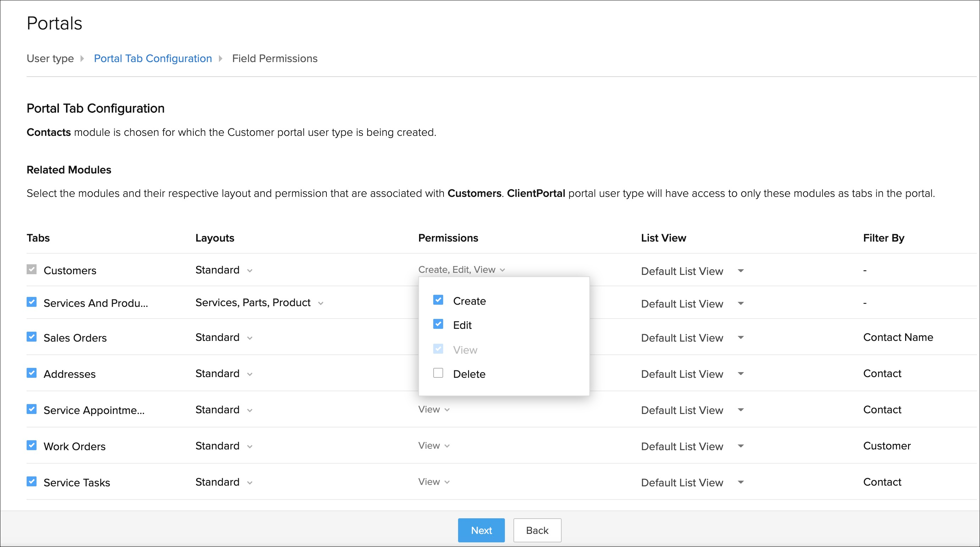
Task: Select User type breadcrumb step
Action: click(50, 59)
